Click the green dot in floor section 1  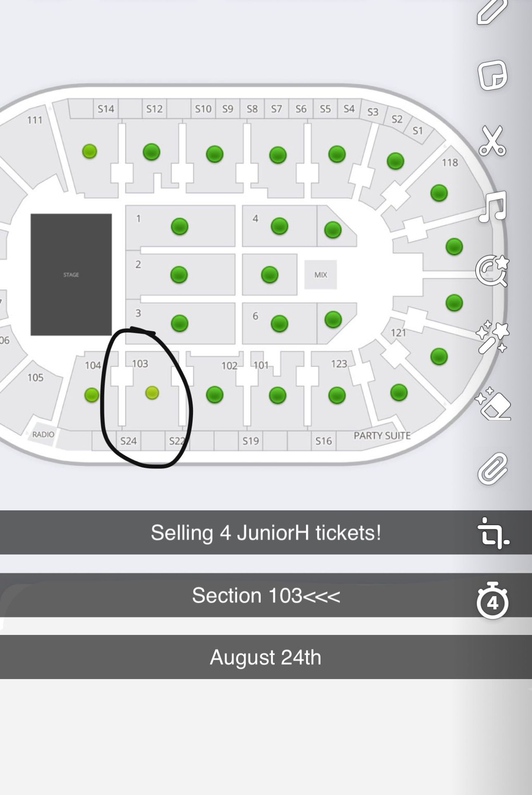pyautogui.click(x=179, y=226)
